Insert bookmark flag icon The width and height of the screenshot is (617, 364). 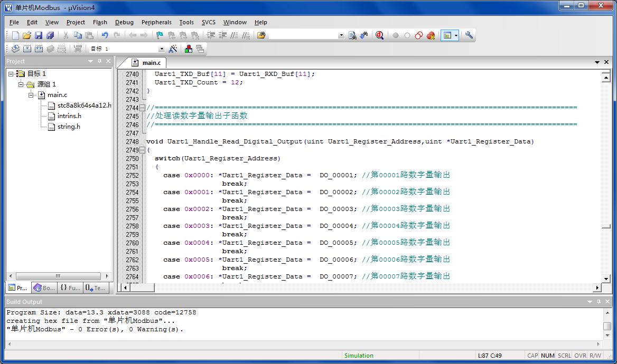coord(160,35)
